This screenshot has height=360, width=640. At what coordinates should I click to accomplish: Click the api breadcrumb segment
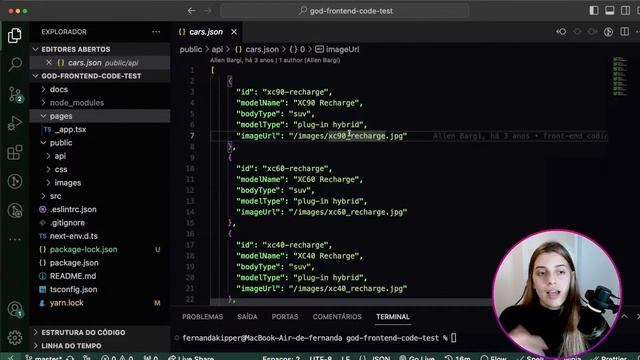pyautogui.click(x=217, y=49)
